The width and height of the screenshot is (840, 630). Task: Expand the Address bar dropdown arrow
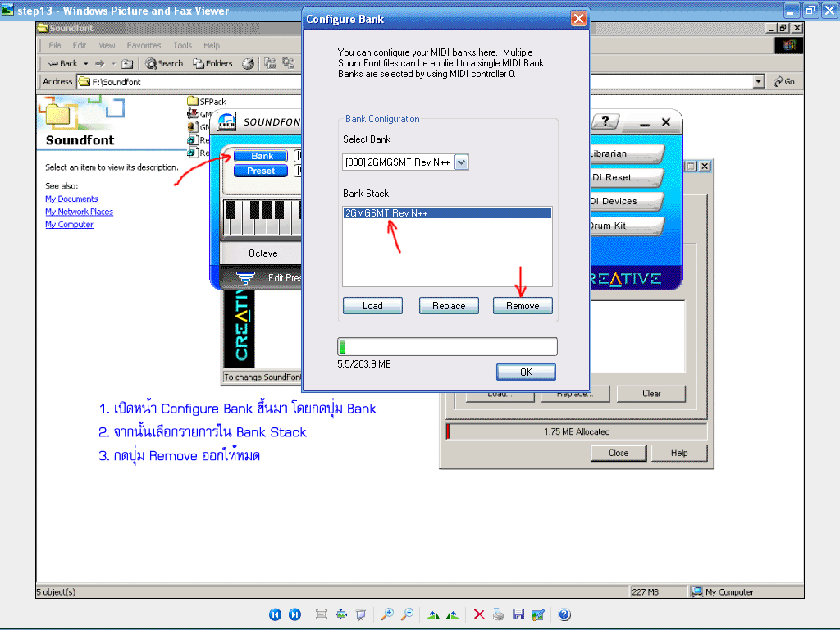coord(758,81)
